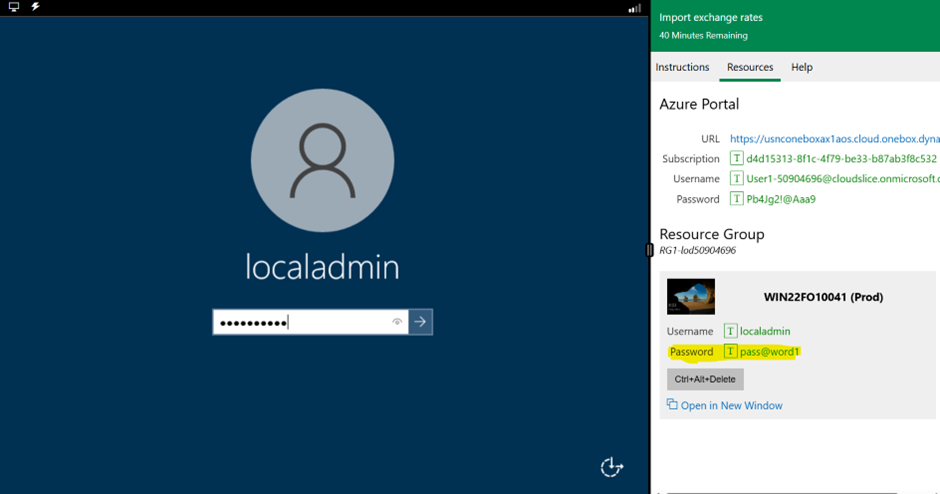Click the Pb4Jg2!@Aaa9 password text
The height and width of the screenshot is (494, 940).
pyautogui.click(x=781, y=199)
